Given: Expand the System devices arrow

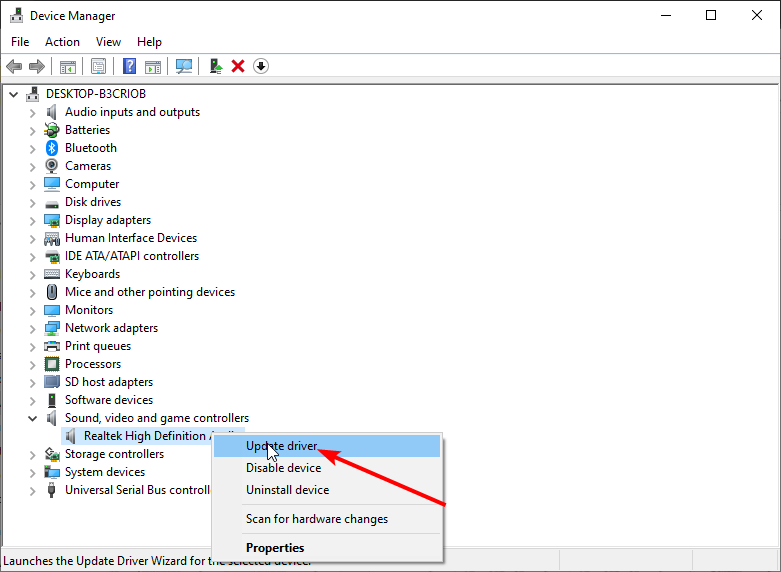Looking at the screenshot, I should point(32,472).
